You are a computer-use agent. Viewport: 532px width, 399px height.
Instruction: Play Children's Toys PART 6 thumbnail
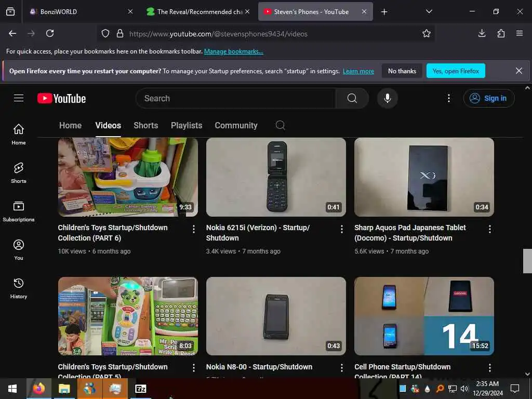point(128,177)
